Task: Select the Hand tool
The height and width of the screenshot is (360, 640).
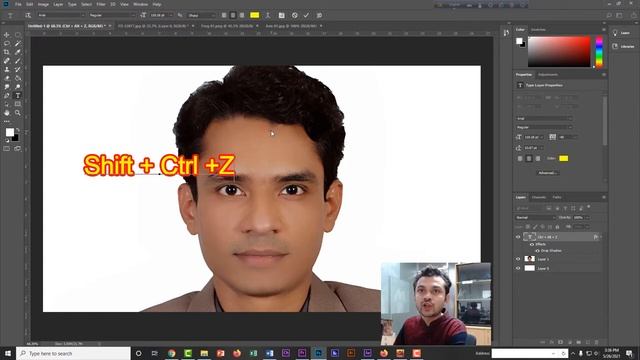Action: tap(7, 113)
